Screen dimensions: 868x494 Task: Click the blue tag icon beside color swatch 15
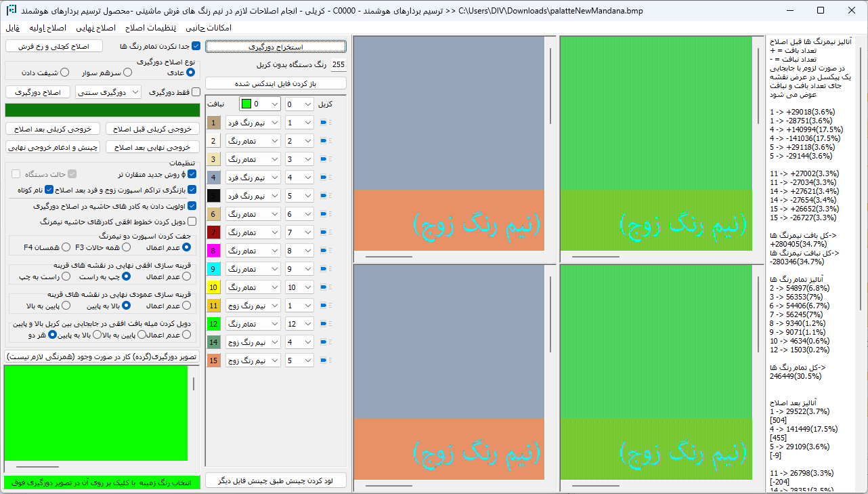pos(323,361)
